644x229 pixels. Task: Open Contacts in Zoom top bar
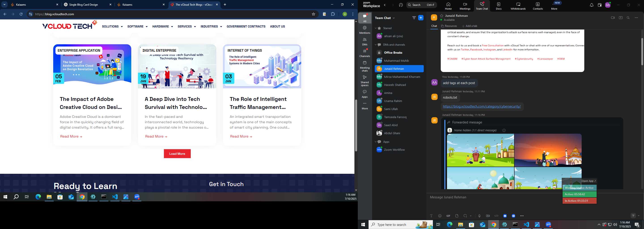coord(538,6)
